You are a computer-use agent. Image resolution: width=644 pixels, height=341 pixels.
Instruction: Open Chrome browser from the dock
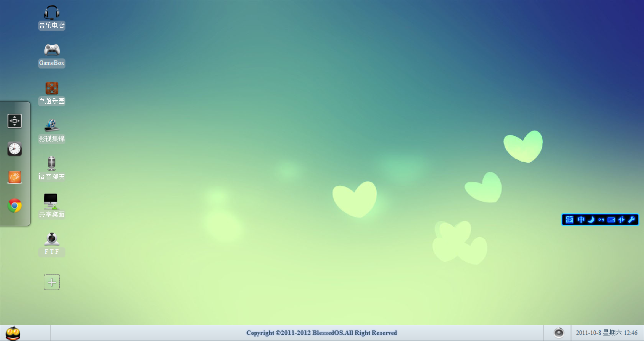15,205
